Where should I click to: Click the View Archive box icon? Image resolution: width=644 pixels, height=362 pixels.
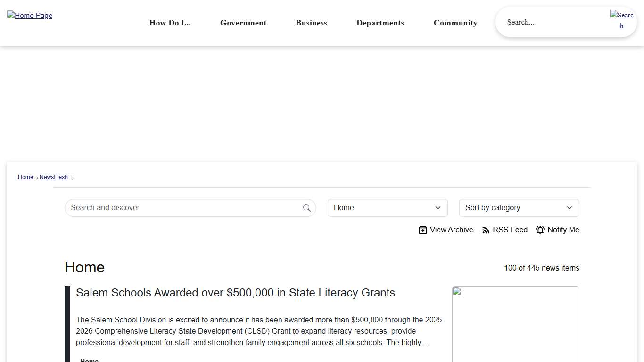click(x=423, y=230)
